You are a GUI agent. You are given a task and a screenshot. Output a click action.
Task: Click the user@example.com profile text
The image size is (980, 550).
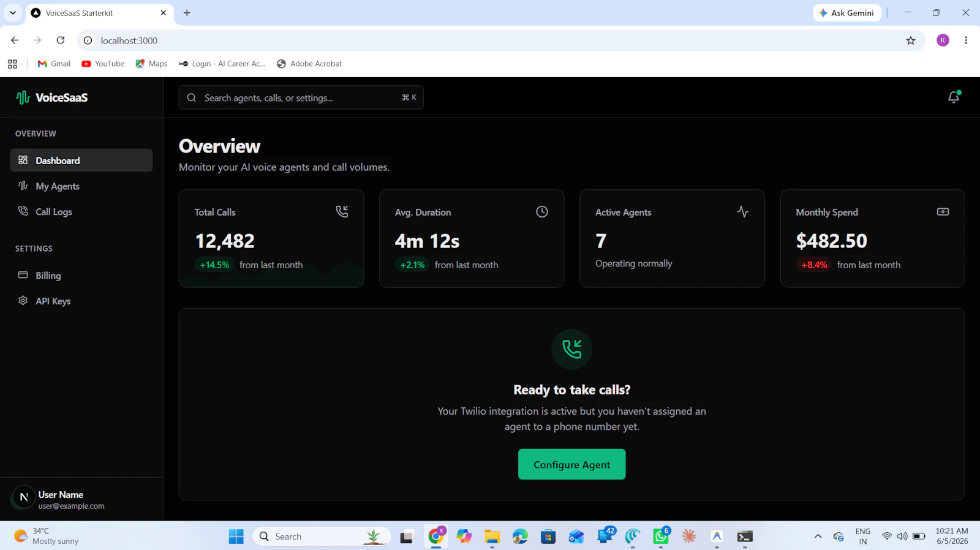click(71, 506)
